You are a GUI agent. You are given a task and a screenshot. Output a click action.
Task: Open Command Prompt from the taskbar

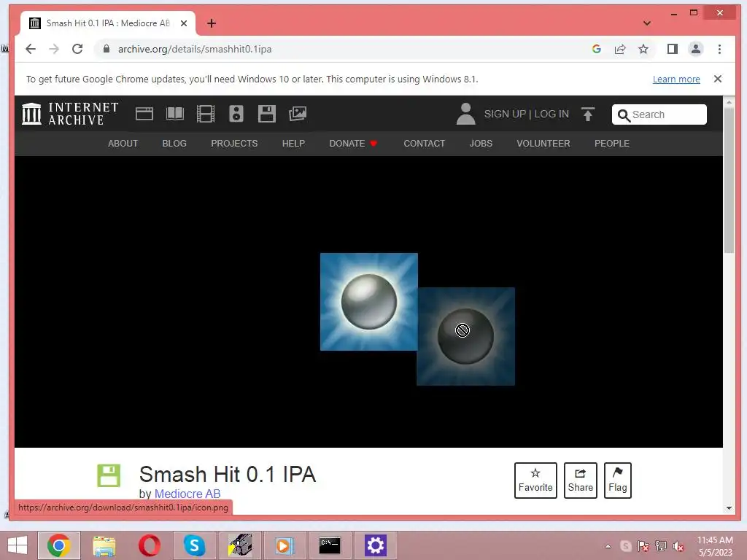330,545
